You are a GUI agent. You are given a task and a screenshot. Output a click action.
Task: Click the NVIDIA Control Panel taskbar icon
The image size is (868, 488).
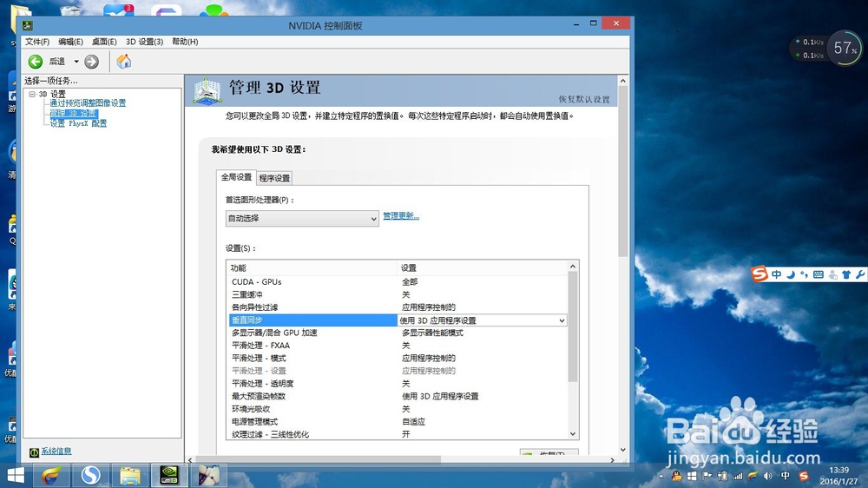click(x=169, y=475)
